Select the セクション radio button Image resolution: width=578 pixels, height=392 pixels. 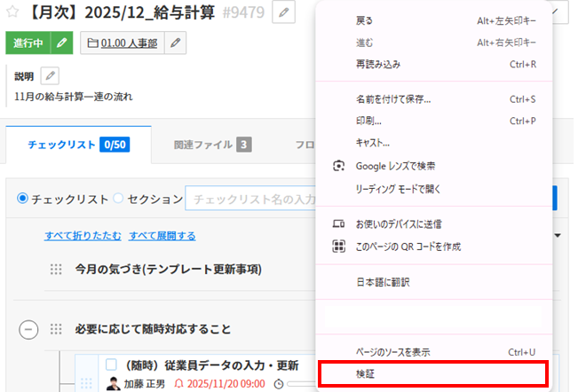[118, 199]
